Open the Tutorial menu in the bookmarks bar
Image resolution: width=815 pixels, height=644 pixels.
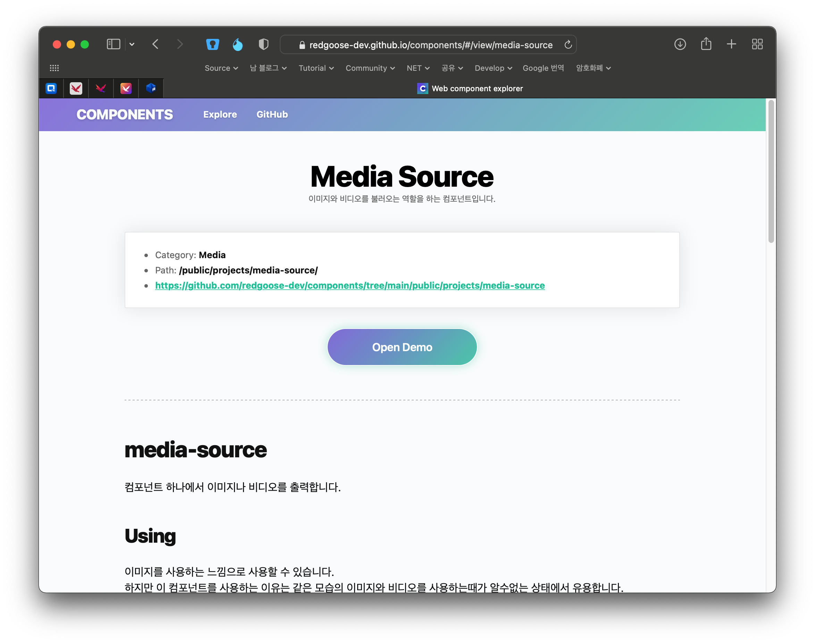tap(316, 68)
